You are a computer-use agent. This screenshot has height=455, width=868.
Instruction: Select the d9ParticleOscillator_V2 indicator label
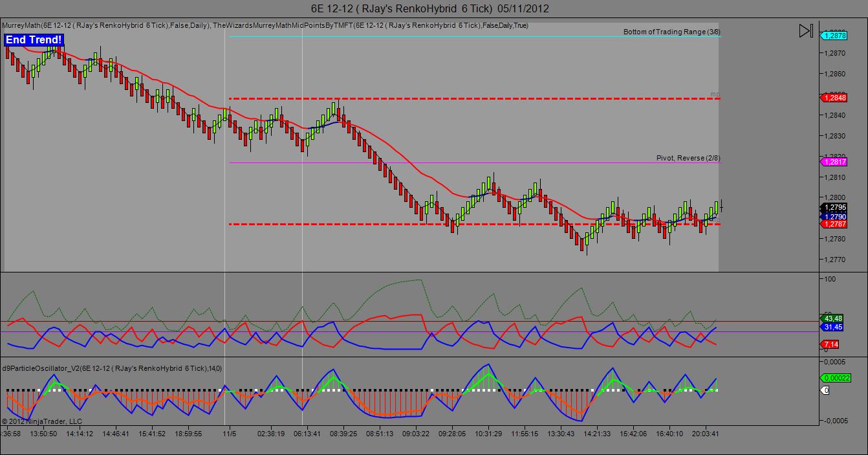[x=112, y=368]
